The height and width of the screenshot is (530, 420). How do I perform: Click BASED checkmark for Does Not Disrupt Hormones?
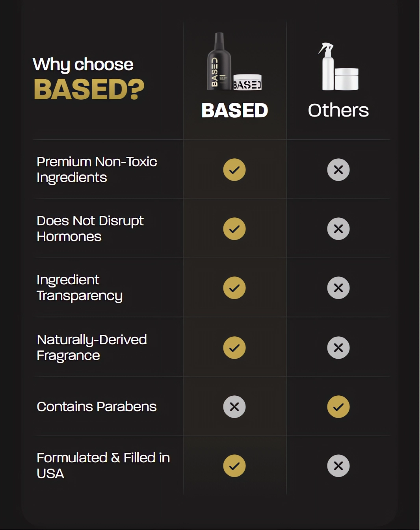click(x=234, y=229)
